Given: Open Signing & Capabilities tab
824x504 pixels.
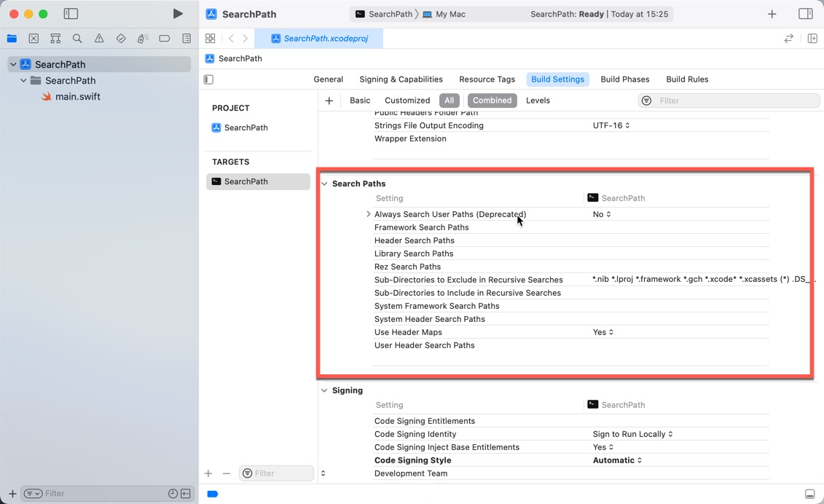Looking at the screenshot, I should click(x=401, y=79).
